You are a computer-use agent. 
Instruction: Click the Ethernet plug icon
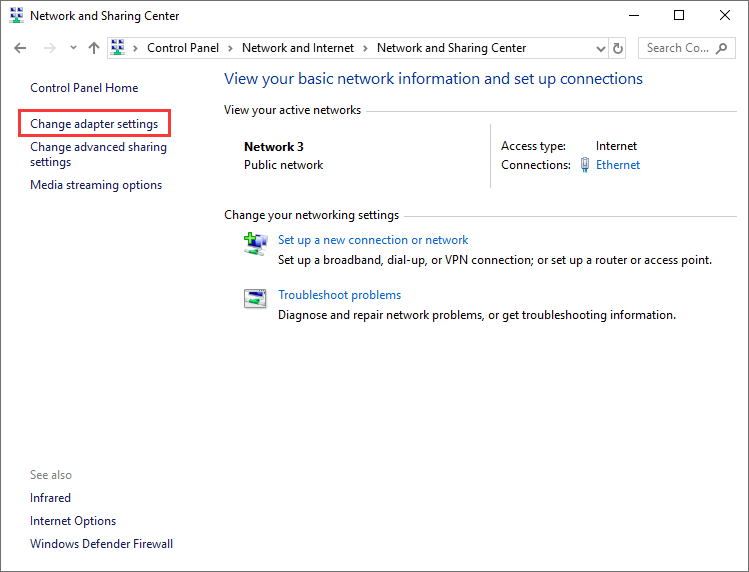585,165
